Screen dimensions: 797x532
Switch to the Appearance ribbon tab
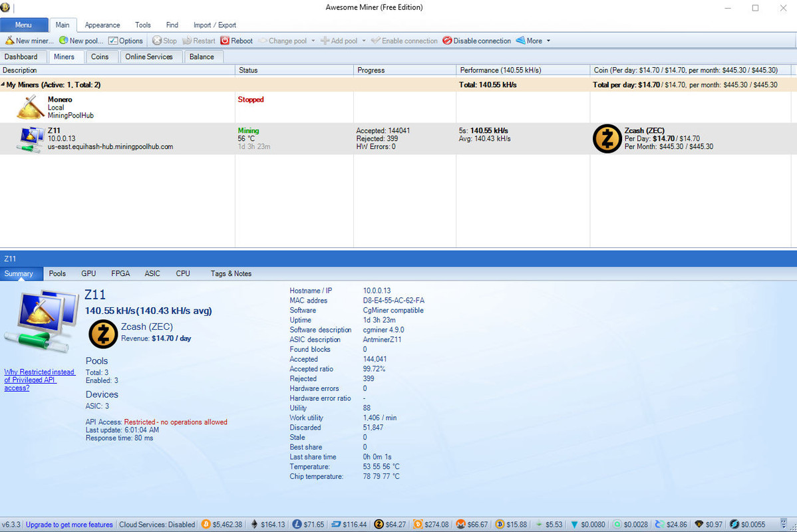click(x=102, y=25)
